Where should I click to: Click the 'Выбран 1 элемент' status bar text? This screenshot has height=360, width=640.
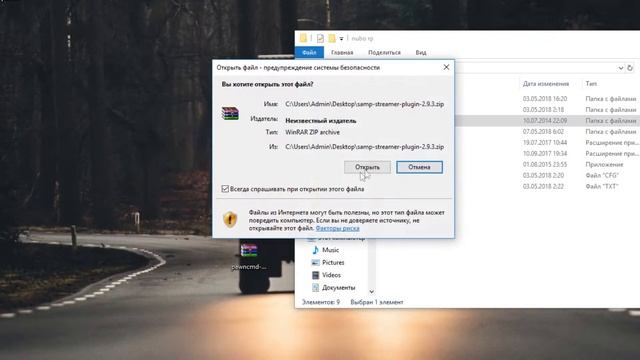[377, 302]
